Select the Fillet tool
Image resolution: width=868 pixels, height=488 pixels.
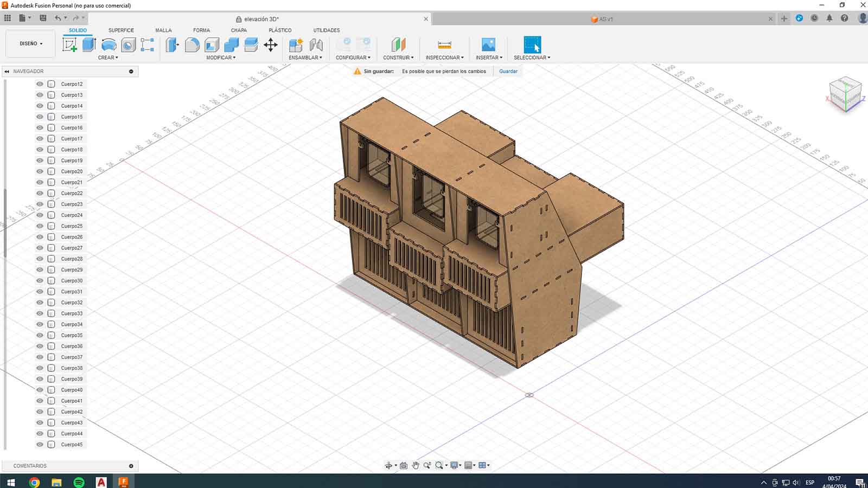(192, 44)
